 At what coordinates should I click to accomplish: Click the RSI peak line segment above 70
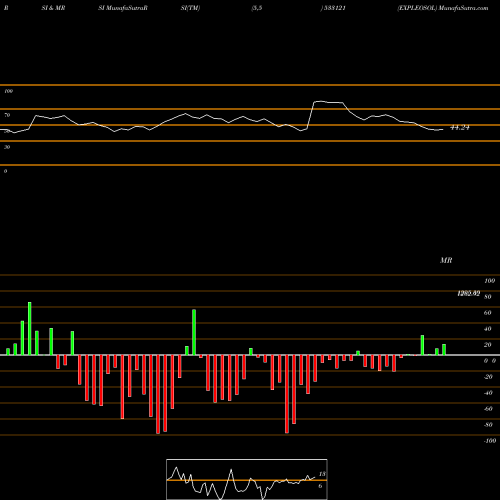tap(328, 102)
